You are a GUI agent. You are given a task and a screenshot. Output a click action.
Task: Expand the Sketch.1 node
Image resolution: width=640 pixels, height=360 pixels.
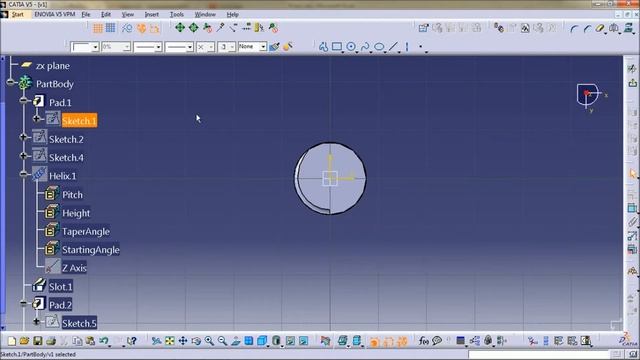click(37, 118)
